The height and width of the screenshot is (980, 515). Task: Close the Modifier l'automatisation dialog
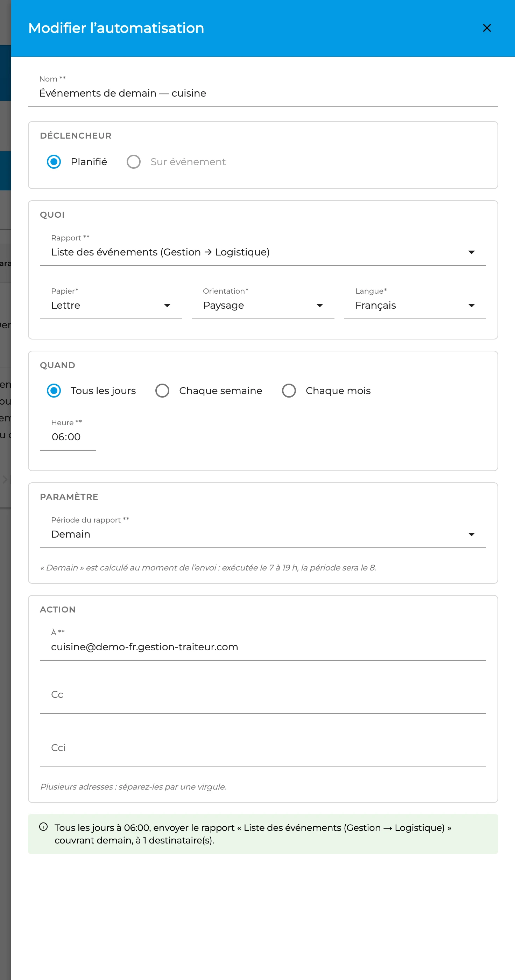(486, 28)
